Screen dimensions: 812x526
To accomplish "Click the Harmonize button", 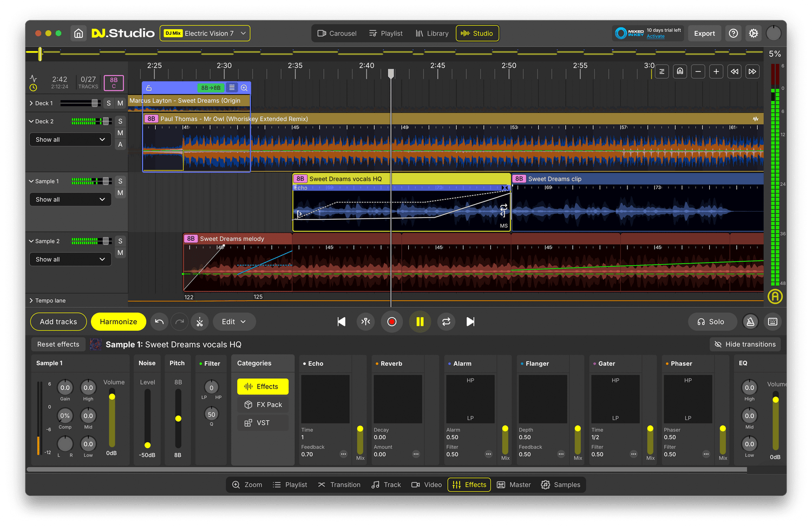I will (x=118, y=322).
